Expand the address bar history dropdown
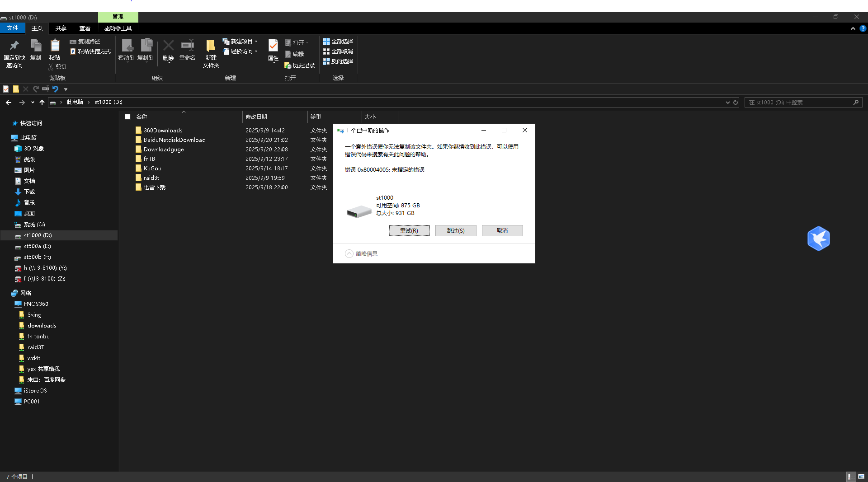Image resolution: width=868 pixels, height=482 pixels. click(727, 103)
